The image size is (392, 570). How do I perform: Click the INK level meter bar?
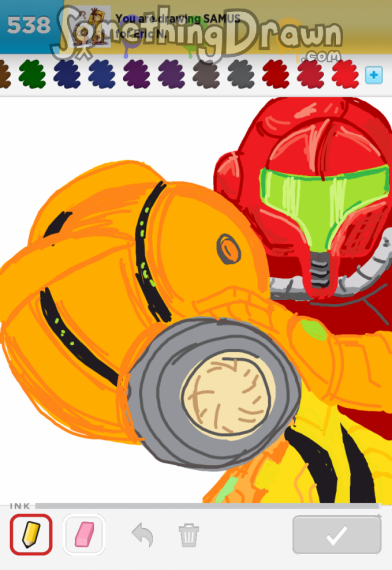(207, 506)
